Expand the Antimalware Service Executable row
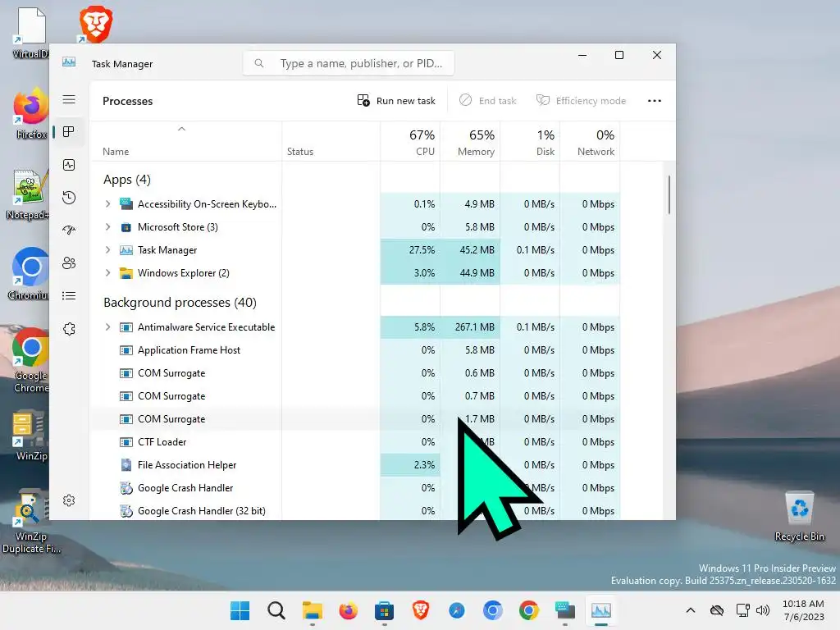 point(107,327)
